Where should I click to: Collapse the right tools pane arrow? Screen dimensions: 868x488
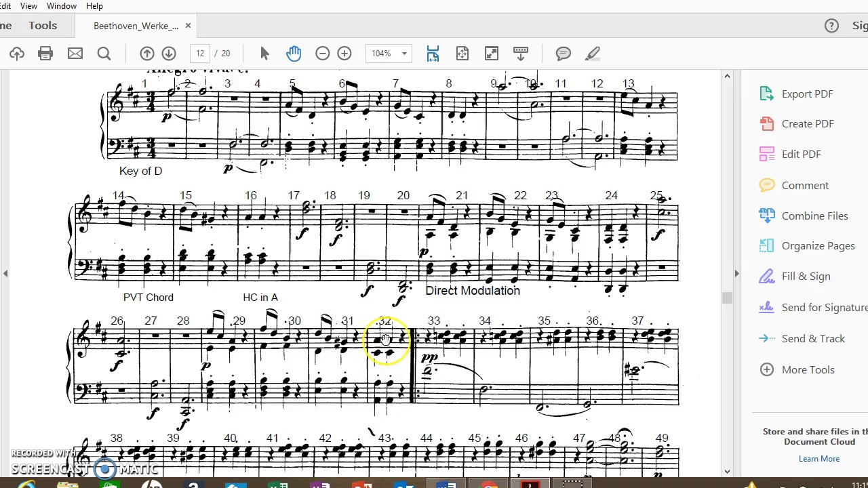point(736,274)
